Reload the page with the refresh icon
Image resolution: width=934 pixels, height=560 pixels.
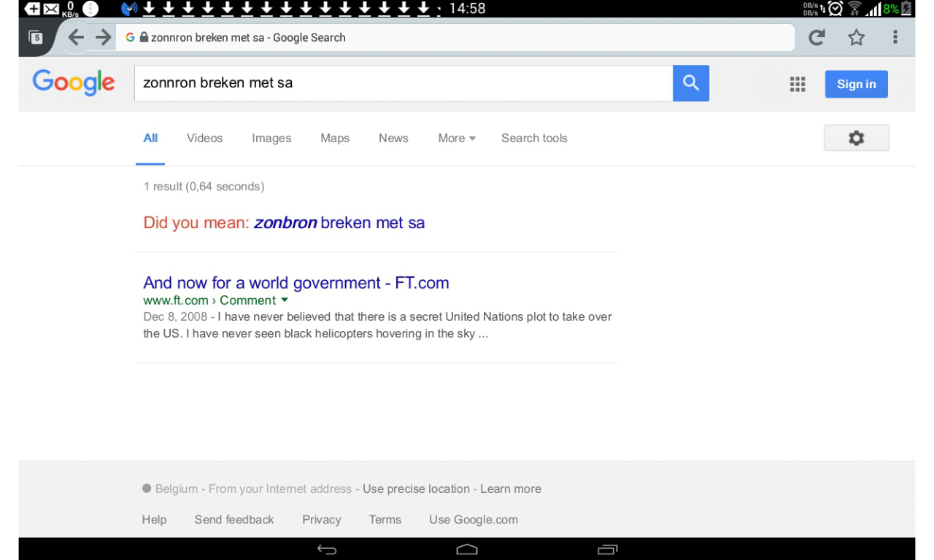(x=817, y=37)
